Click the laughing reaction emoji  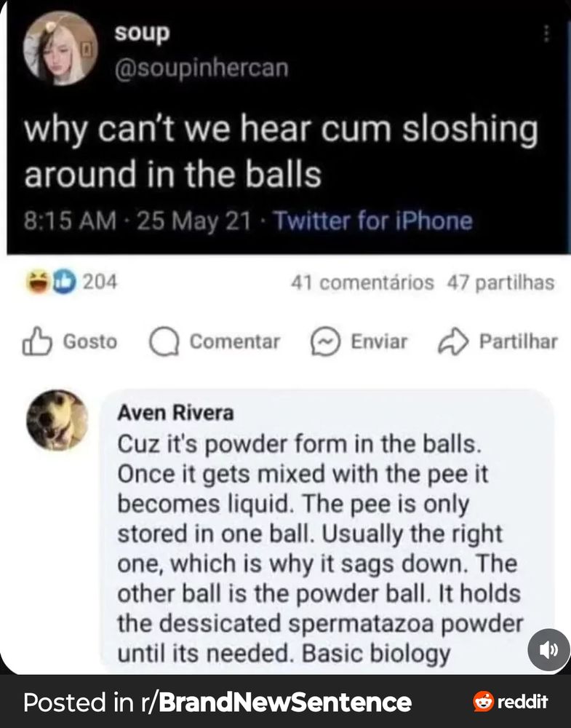coord(38,282)
